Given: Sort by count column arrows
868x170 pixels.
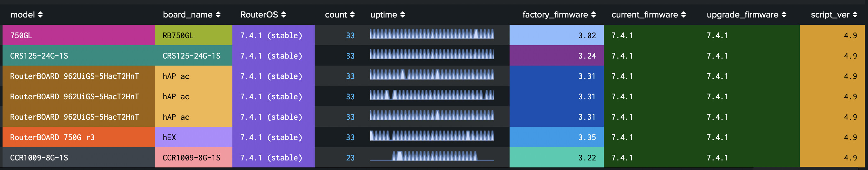Looking at the screenshot, I should (352, 15).
